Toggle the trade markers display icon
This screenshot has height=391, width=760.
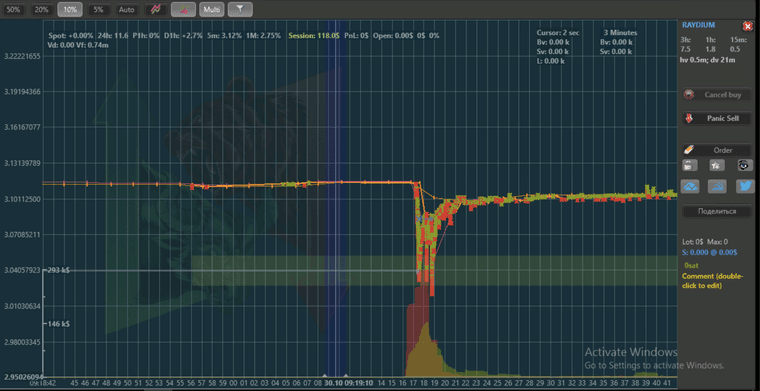[184, 9]
